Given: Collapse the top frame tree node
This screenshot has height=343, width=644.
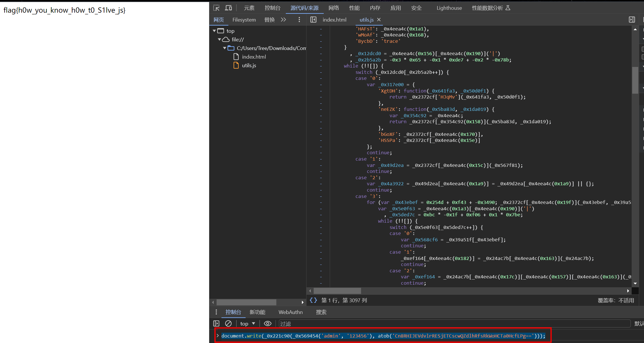Looking at the screenshot, I should (214, 31).
